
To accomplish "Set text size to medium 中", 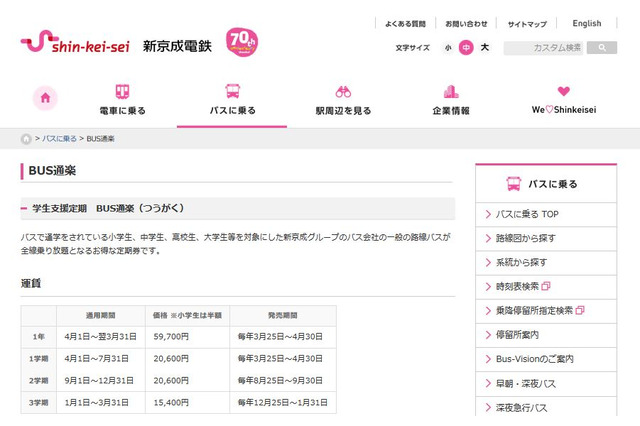I will [466, 48].
